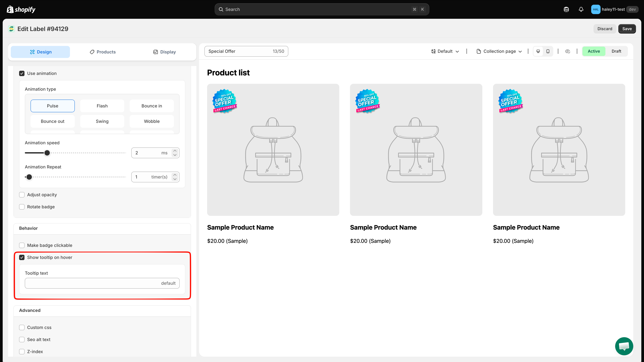Image resolution: width=644 pixels, height=362 pixels.
Task: Switch to the Display tab
Action: [164, 52]
